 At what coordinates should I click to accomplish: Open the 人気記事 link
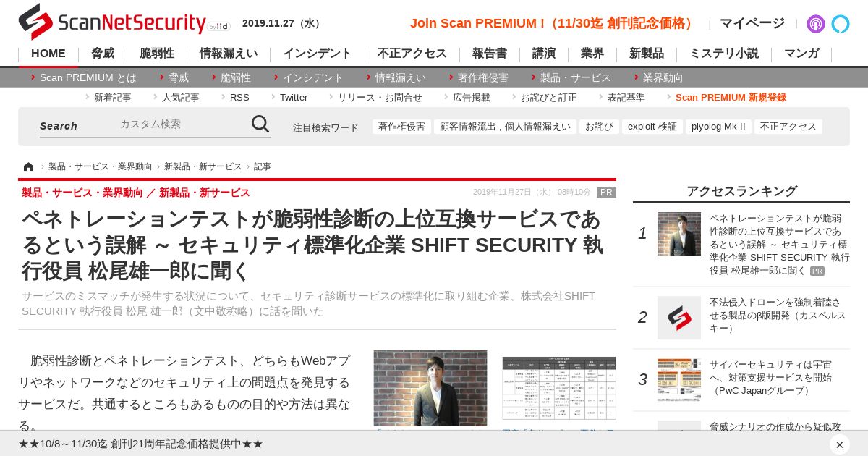click(x=181, y=97)
